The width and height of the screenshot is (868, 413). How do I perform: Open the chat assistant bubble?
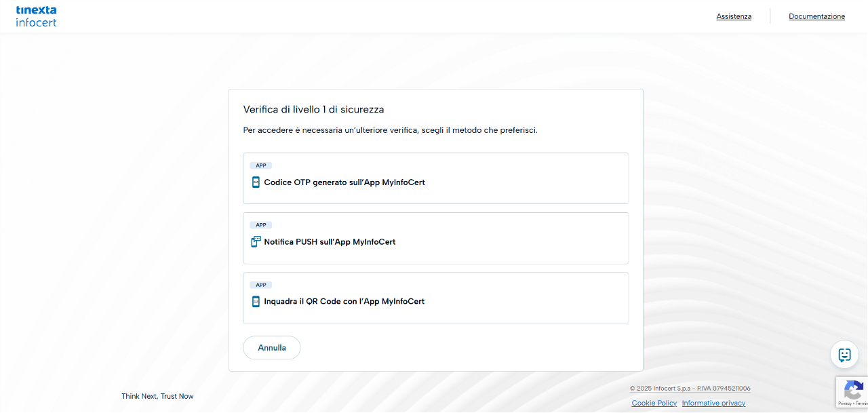click(844, 354)
